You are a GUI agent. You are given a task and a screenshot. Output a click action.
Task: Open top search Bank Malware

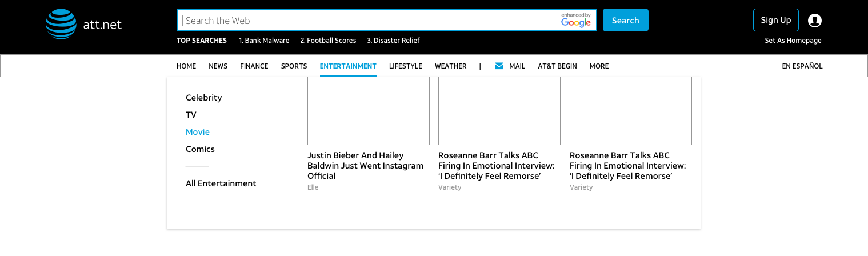264,41
